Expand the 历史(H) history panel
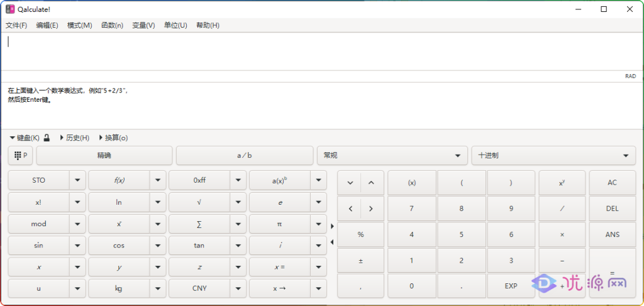Viewport: 644px width, 306px height. 74,138
